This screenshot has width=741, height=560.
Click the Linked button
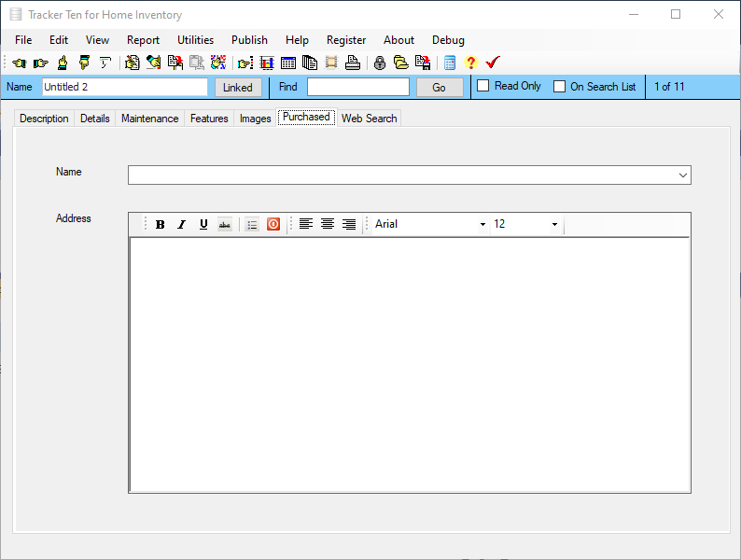[238, 88]
